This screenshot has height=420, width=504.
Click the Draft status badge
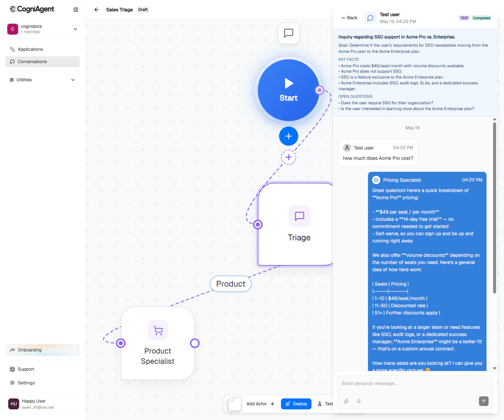[x=143, y=10]
